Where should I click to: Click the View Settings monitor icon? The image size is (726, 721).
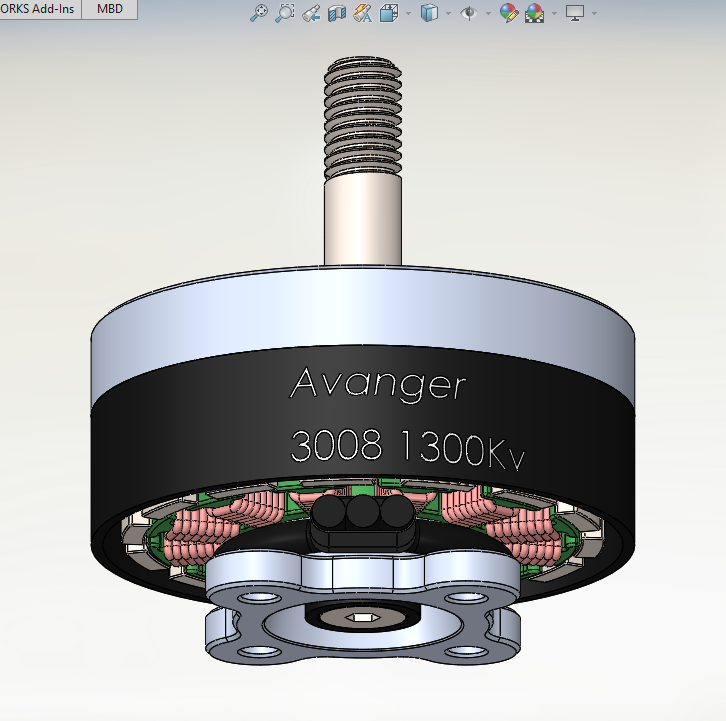point(575,13)
